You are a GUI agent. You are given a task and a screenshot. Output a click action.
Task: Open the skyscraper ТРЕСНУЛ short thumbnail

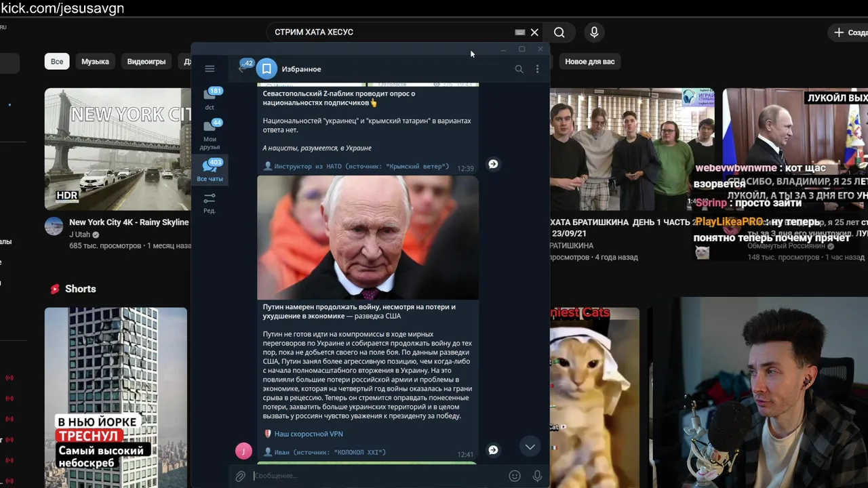(x=116, y=397)
